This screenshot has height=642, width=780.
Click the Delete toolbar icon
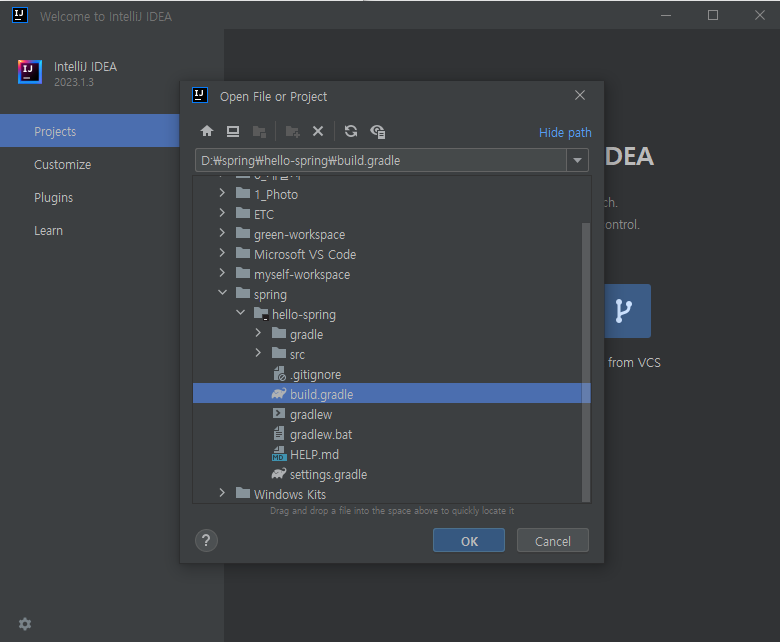click(x=318, y=131)
